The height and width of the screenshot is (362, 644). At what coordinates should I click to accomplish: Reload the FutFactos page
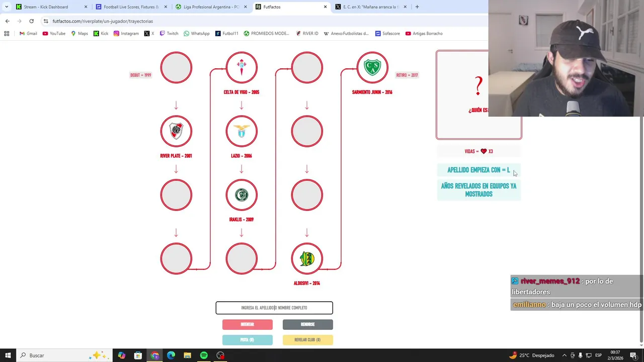tap(31, 21)
